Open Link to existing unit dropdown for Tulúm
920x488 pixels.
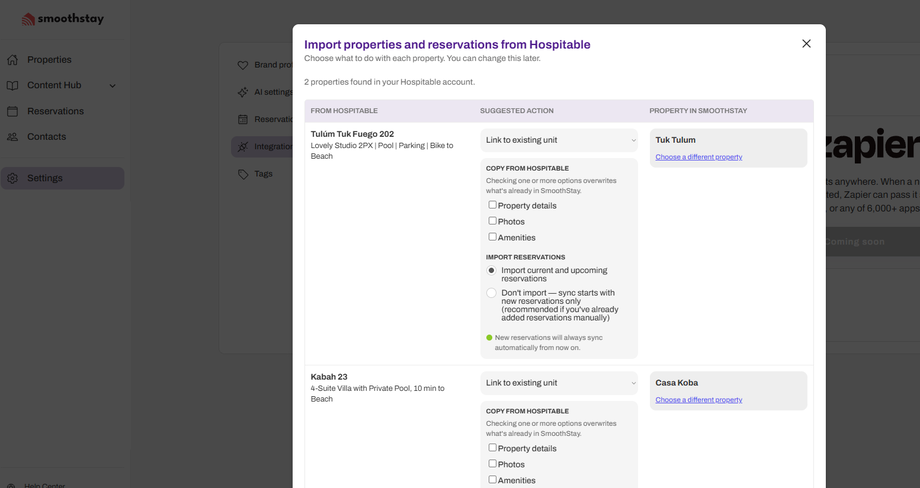559,140
